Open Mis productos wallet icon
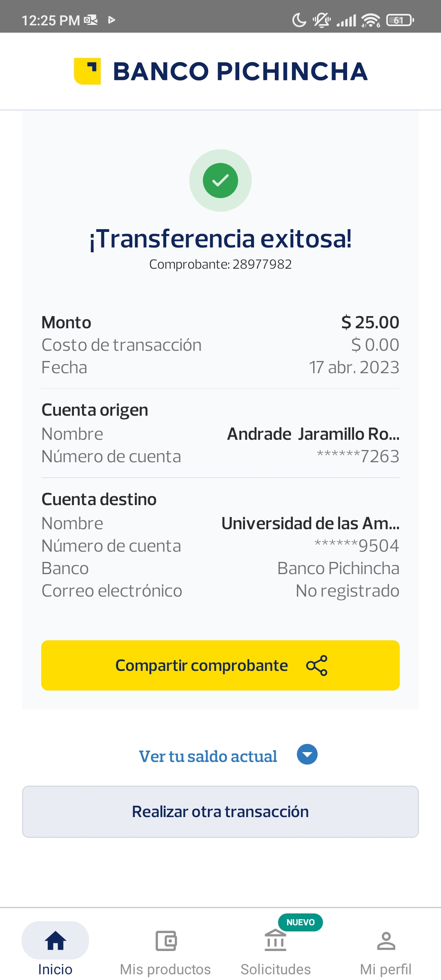Image resolution: width=441 pixels, height=980 pixels. click(166, 941)
